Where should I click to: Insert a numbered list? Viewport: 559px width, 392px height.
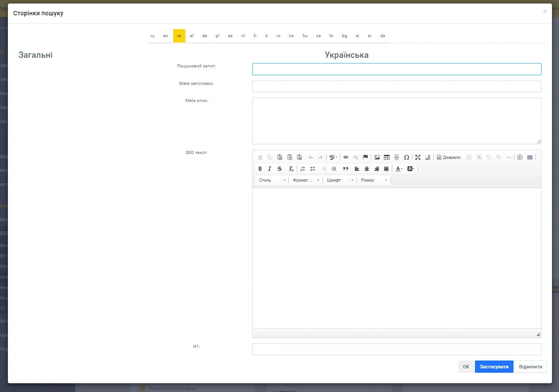[x=302, y=169]
